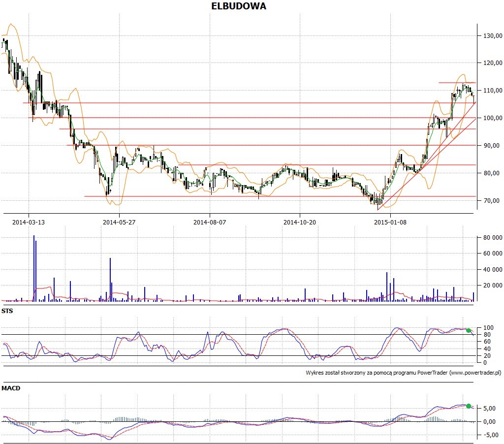Click the 80,00 price axis label
The width and height of the screenshot is (504, 444).
[x=492, y=173]
